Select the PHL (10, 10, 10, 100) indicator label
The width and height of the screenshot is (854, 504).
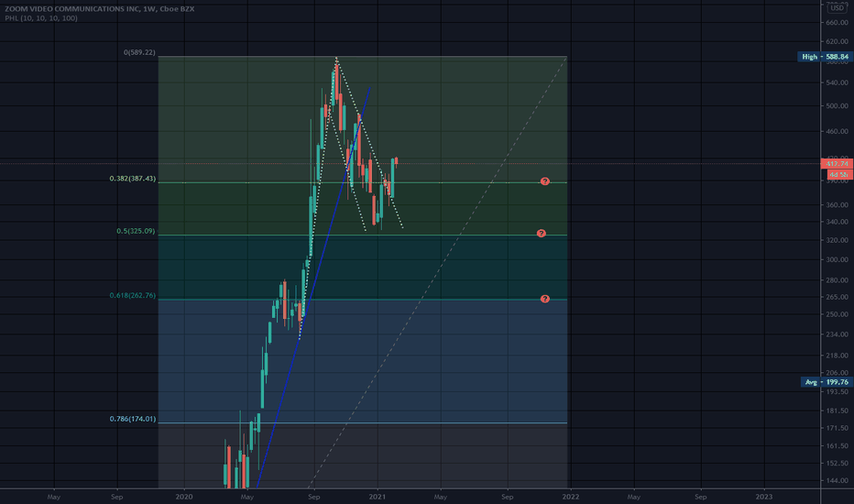coord(41,18)
